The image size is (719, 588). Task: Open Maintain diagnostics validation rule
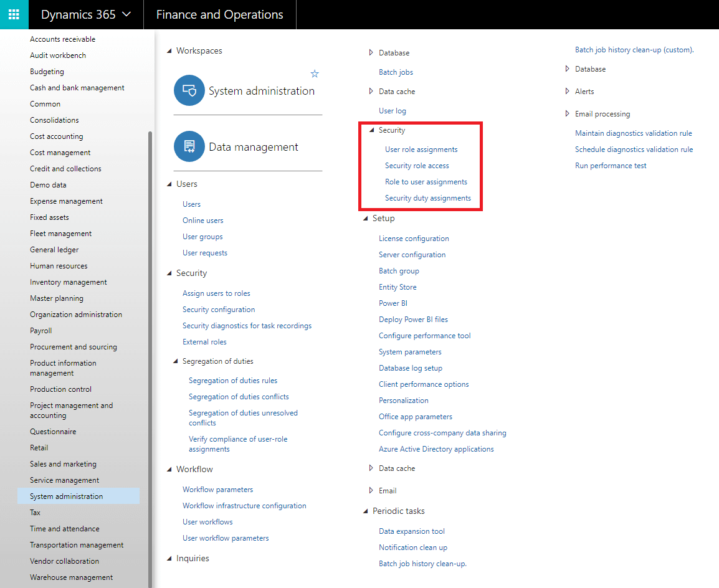(x=634, y=133)
